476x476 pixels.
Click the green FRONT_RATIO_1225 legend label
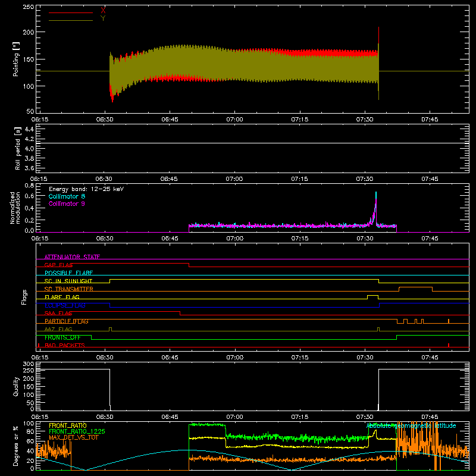[77, 431]
